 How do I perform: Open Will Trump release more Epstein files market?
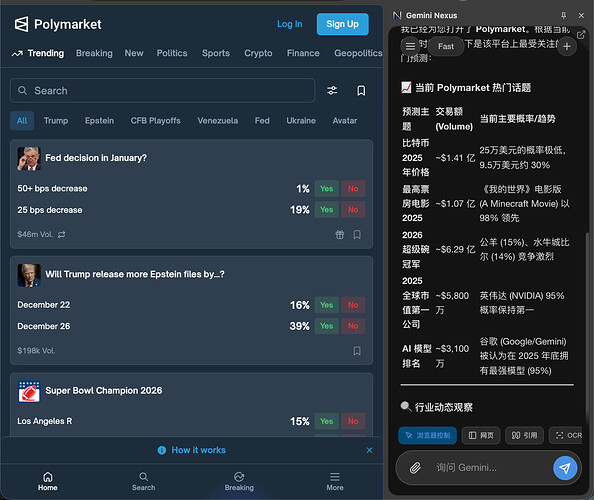[x=135, y=274]
